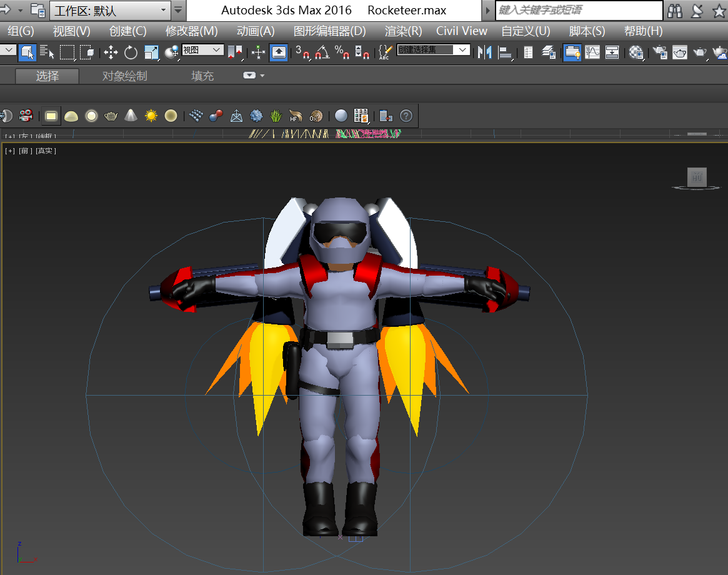Select the Scale tool

tap(151, 52)
